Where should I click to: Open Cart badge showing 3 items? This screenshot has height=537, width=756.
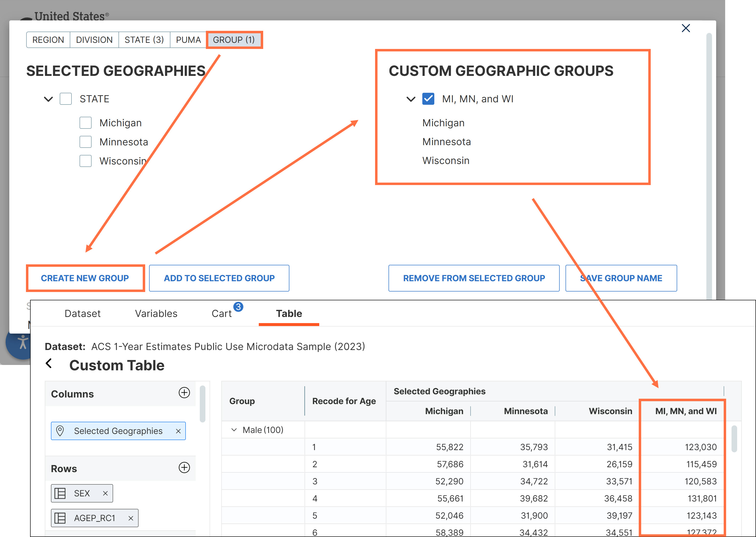point(238,307)
